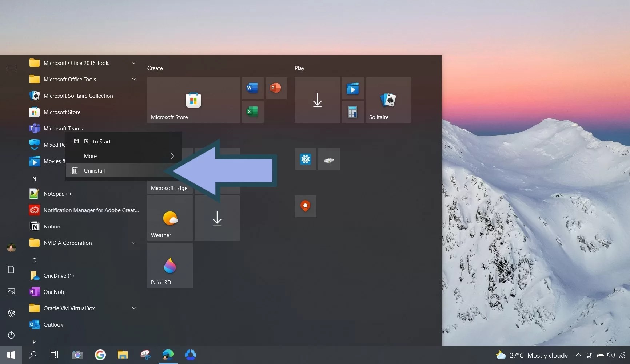This screenshot has height=364, width=630.
Task: Click the Power button in the sidebar
Action: [x=11, y=335]
